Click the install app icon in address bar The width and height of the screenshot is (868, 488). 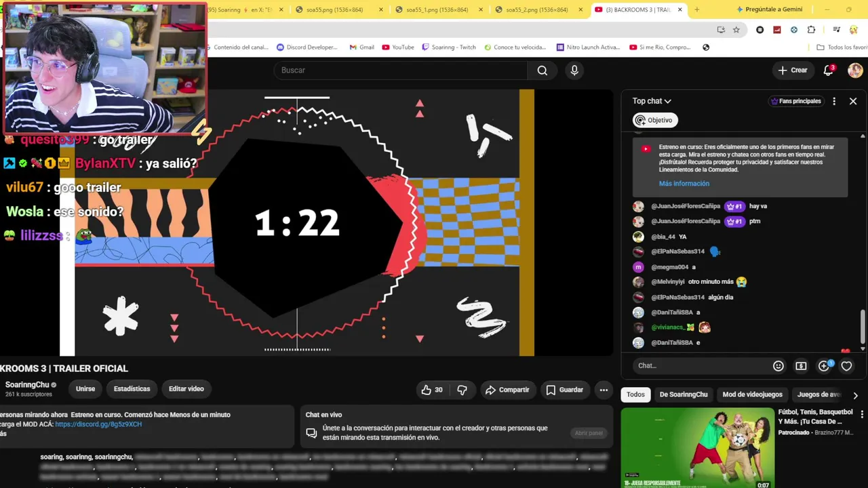[721, 30]
